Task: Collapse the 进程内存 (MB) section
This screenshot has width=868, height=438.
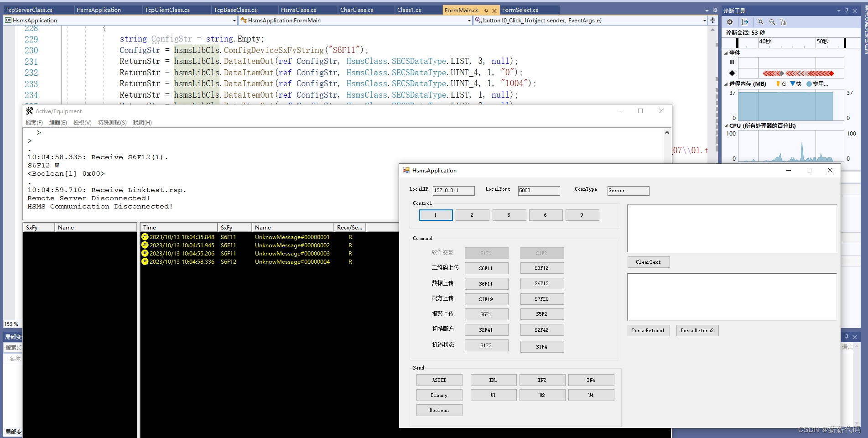Action: pyautogui.click(x=726, y=84)
